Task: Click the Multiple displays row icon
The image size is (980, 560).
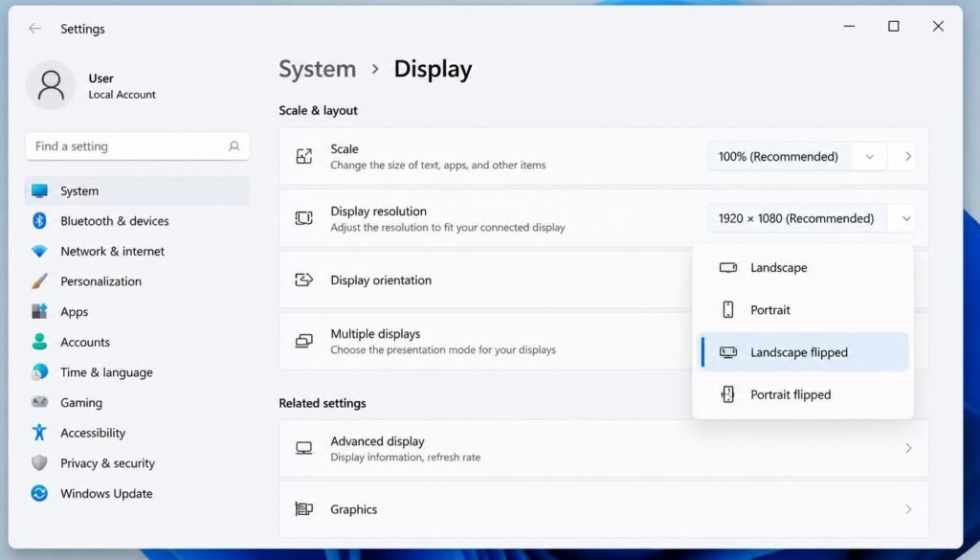Action: 303,341
